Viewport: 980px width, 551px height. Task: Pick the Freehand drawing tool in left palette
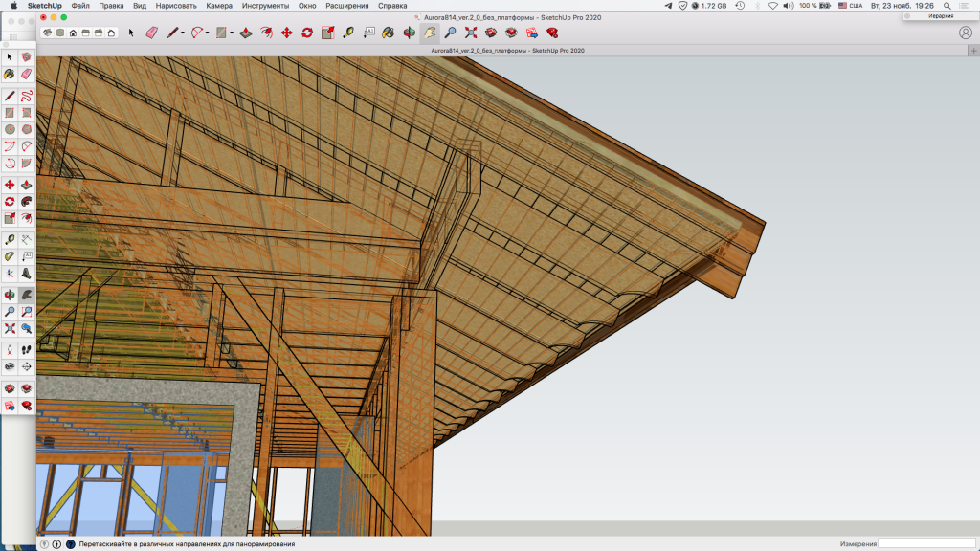26,96
